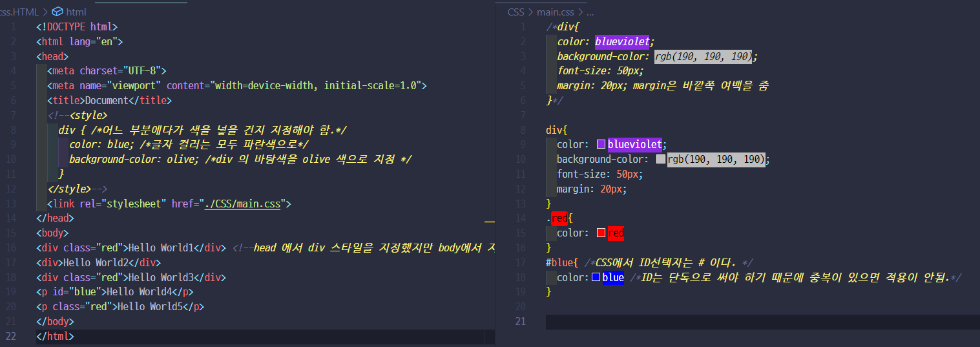Open the main.css breadcrumb segment
The image size is (980, 347).
point(556,12)
